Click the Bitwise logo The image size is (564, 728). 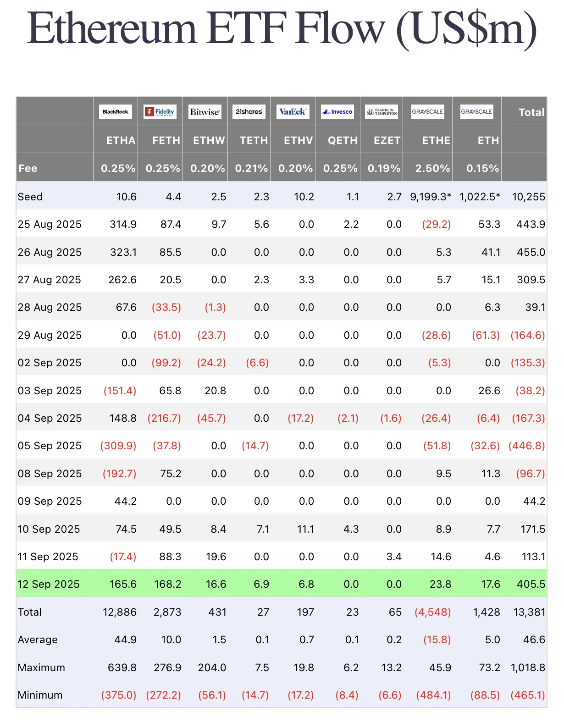point(205,112)
